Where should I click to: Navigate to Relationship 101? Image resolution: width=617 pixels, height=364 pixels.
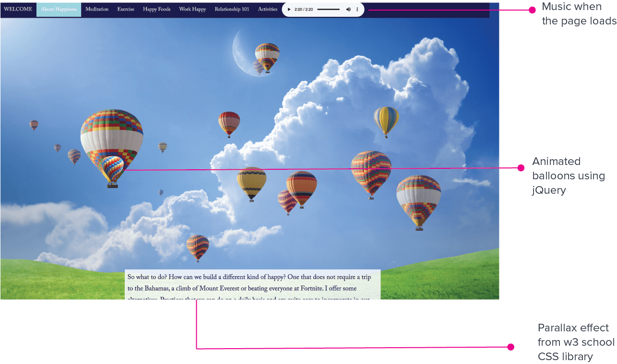232,9
